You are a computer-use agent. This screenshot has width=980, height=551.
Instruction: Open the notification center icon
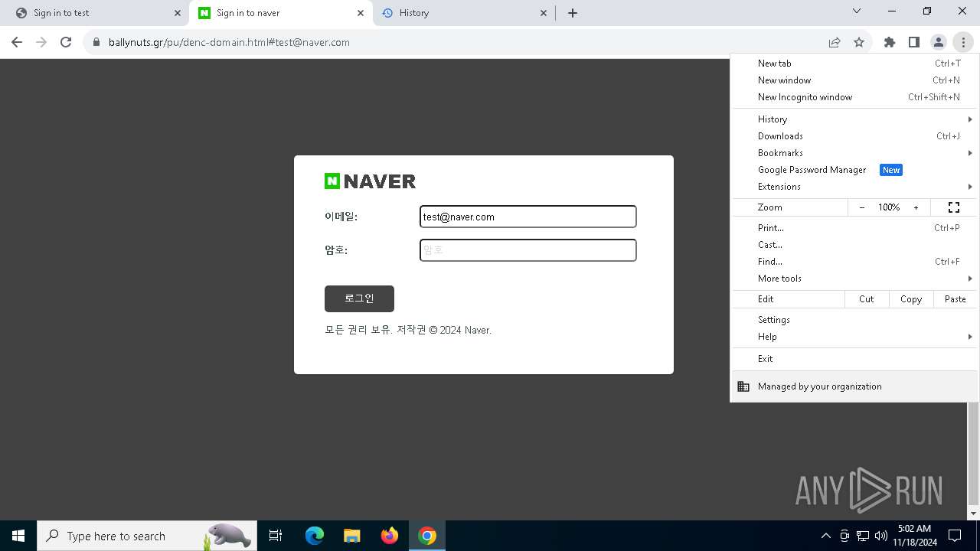955,536
